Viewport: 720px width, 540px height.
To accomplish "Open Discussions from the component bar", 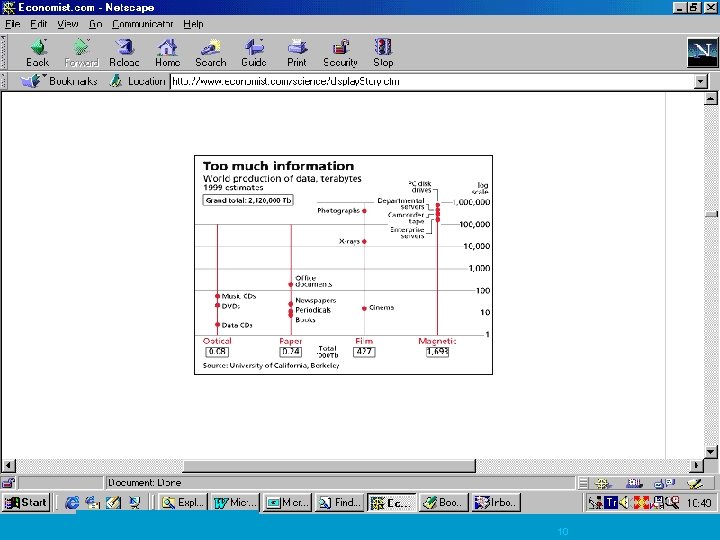I will pyautogui.click(x=664, y=483).
